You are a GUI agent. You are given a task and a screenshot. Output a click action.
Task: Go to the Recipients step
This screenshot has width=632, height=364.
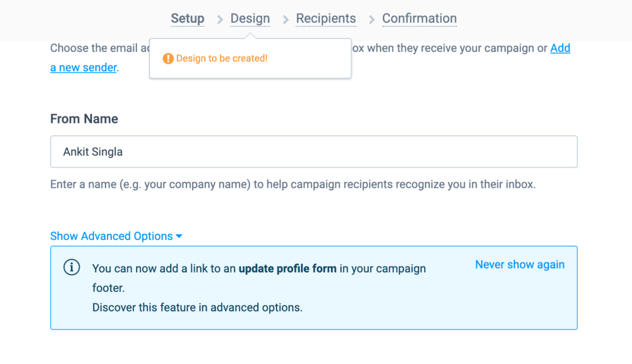(x=326, y=18)
